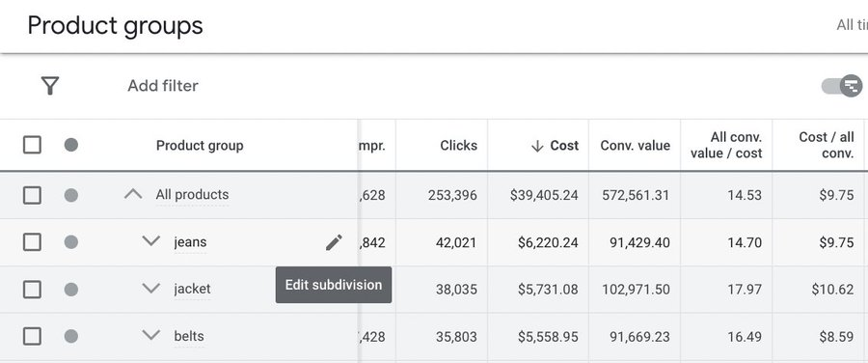This screenshot has height=363, width=868.
Task: Tick the checkbox for jeans row
Action: click(32, 242)
